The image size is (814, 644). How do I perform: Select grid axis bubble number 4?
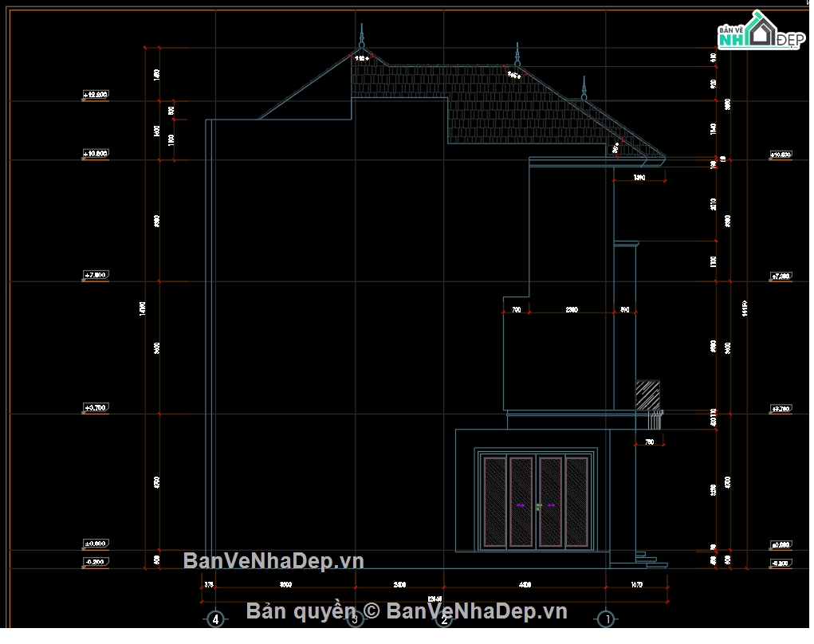click(x=214, y=619)
